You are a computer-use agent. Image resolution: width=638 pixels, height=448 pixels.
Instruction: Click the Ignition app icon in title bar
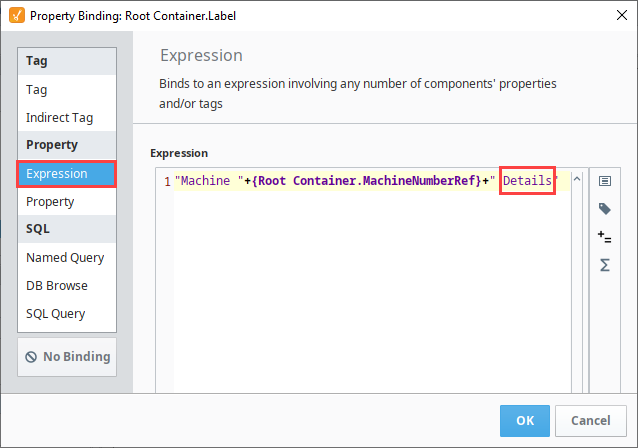(17, 15)
